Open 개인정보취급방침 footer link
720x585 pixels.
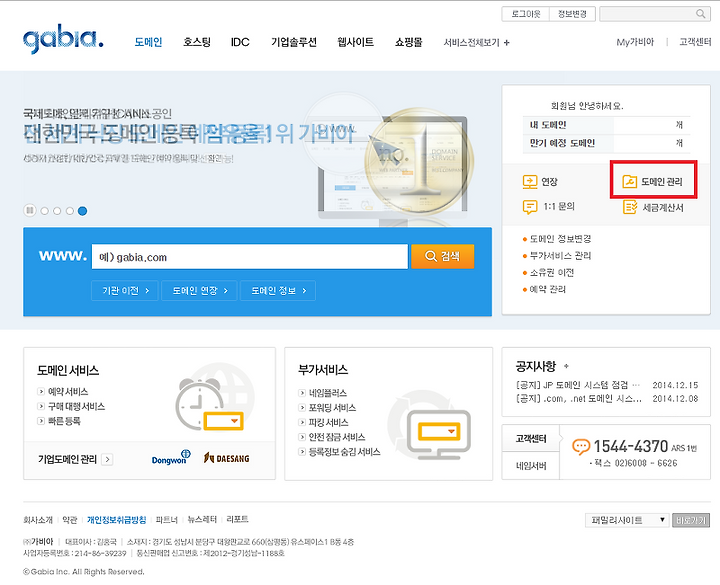pos(117,520)
